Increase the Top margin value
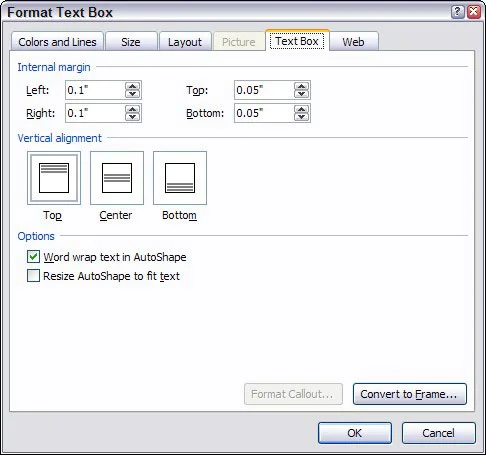The width and height of the screenshot is (486, 455). point(302,86)
